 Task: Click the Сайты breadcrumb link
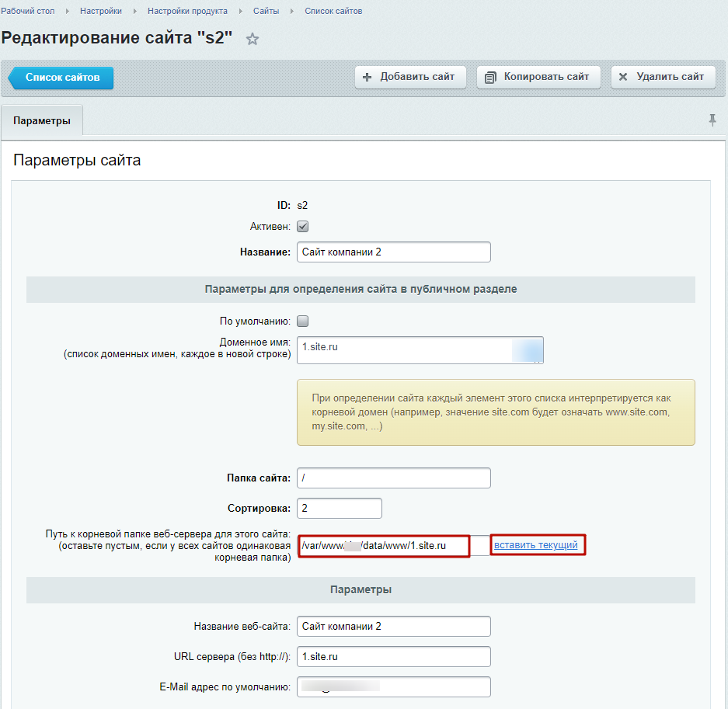pos(266,12)
